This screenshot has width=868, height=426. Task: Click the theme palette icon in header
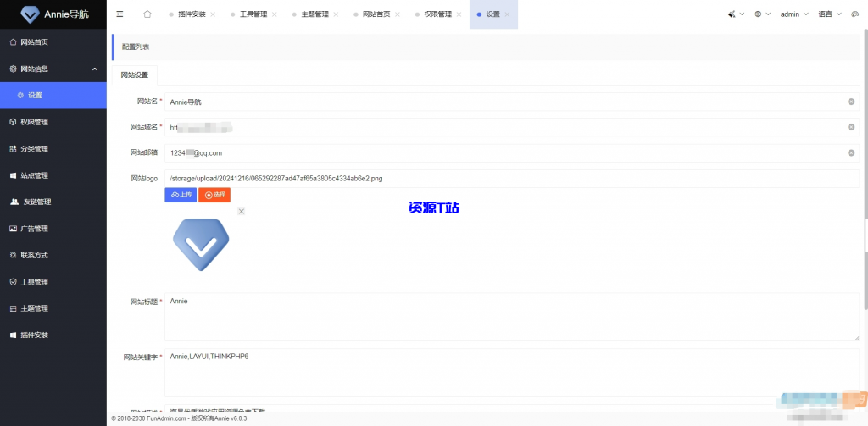[x=854, y=14]
